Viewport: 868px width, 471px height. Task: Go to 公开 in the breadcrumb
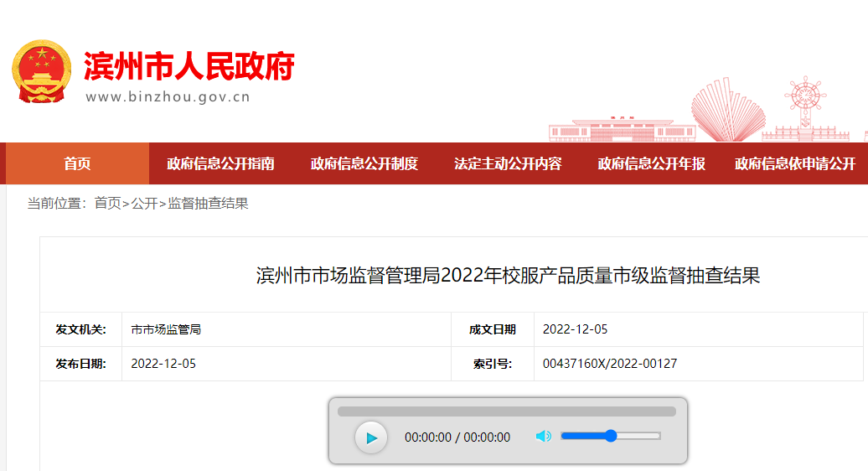144,203
